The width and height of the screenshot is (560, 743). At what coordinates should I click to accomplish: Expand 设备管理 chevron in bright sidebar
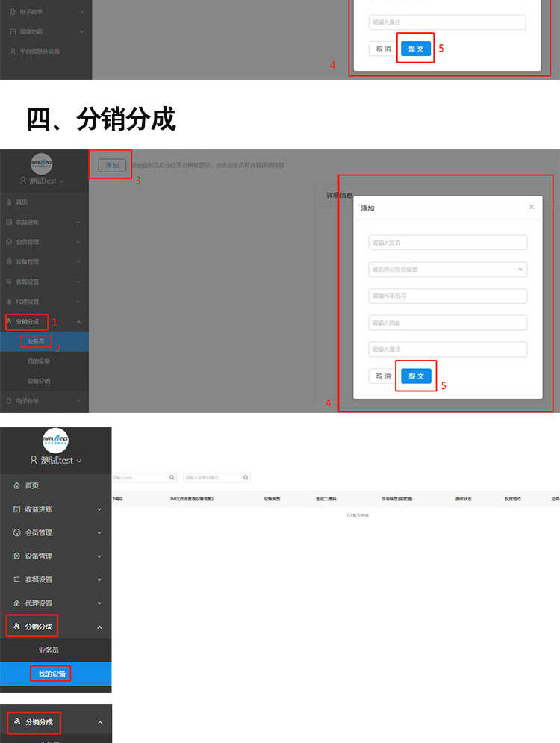click(99, 556)
